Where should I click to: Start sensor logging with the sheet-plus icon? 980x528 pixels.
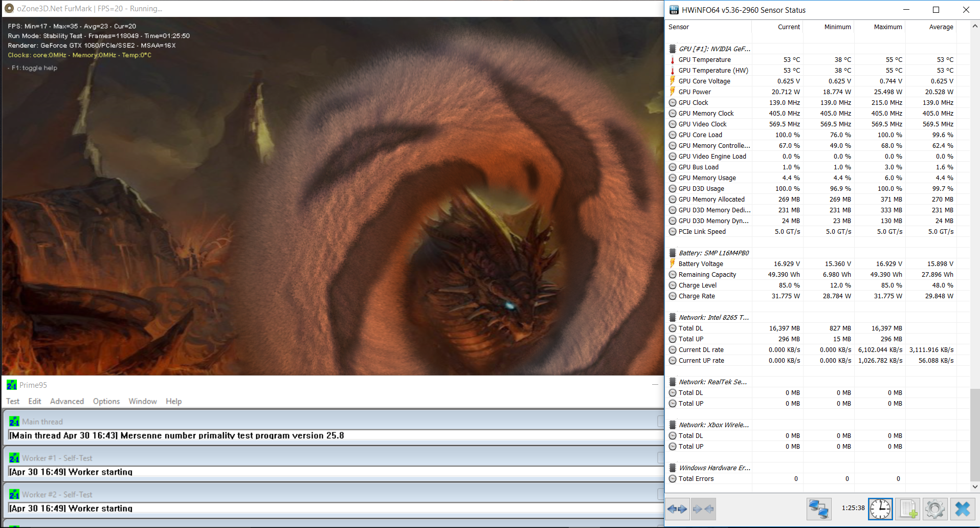tap(908, 509)
